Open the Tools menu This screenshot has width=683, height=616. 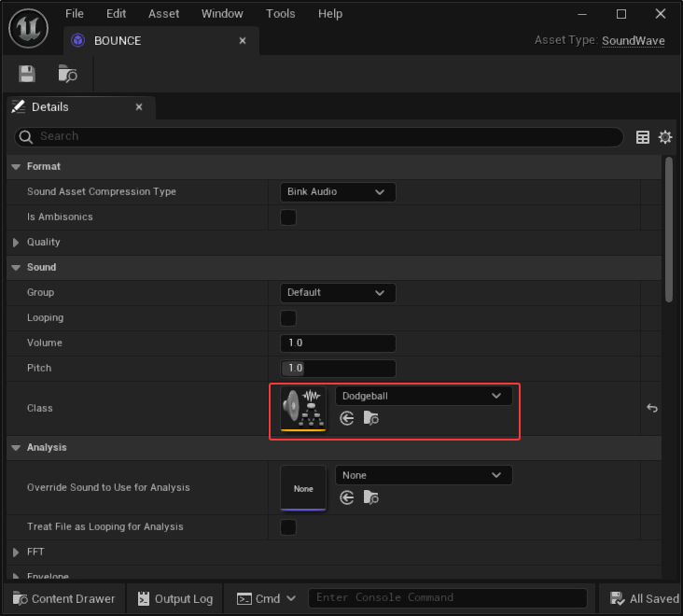click(281, 14)
